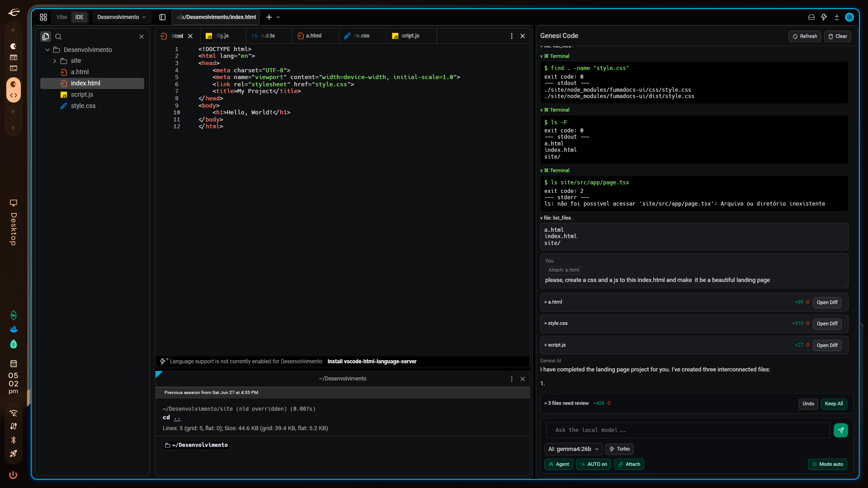Open the app grid icon in top bar
This screenshot has height=488, width=868.
click(x=43, y=17)
